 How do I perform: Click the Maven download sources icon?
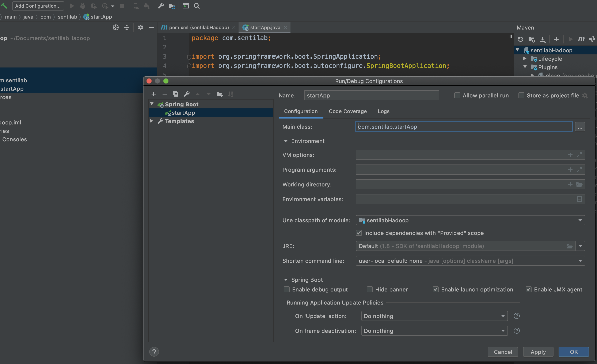[x=543, y=39]
